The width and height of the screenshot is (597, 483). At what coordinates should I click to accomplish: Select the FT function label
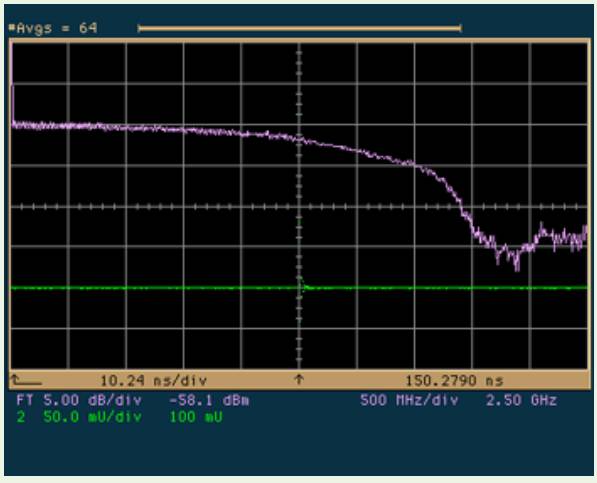(25, 400)
